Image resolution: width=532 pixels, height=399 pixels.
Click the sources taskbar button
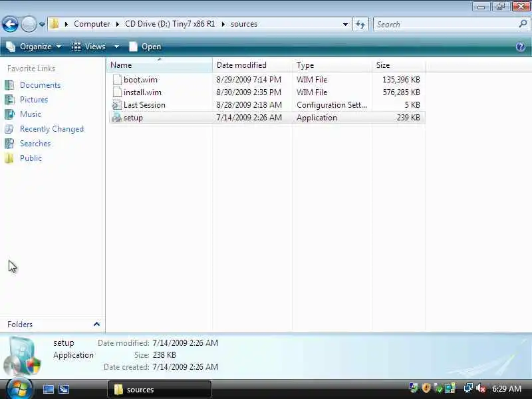click(x=159, y=389)
